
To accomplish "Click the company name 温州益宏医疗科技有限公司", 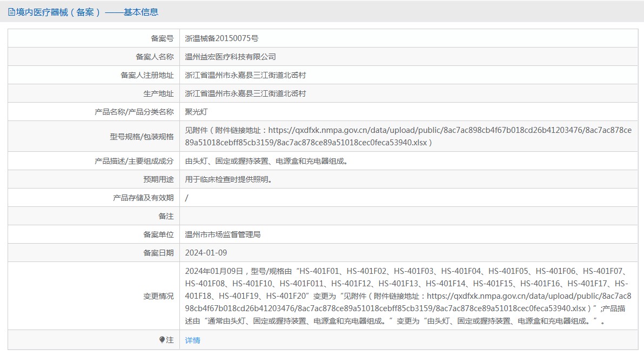I will click(230, 57).
